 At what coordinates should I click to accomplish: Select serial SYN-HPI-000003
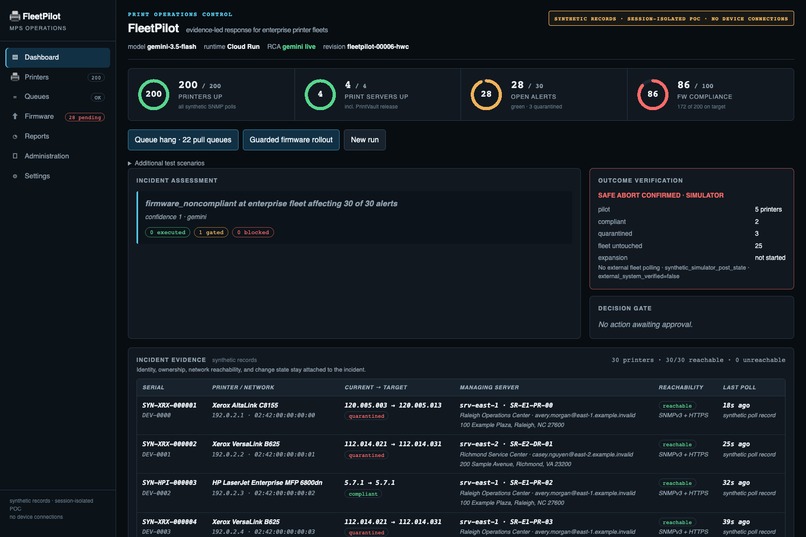(x=169, y=483)
